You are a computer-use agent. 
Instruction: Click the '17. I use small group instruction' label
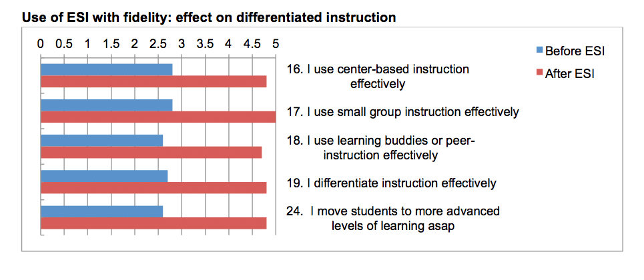403,112
